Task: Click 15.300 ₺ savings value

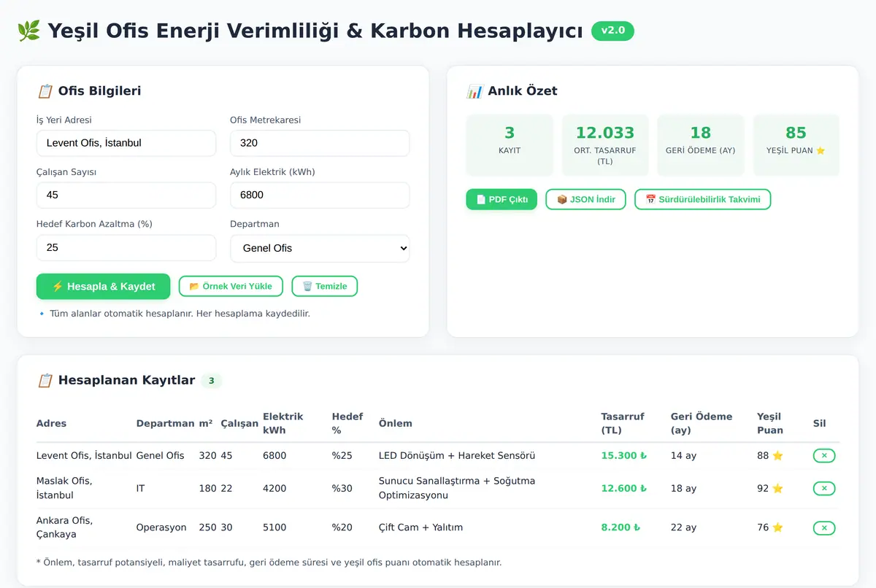Action: click(x=624, y=456)
